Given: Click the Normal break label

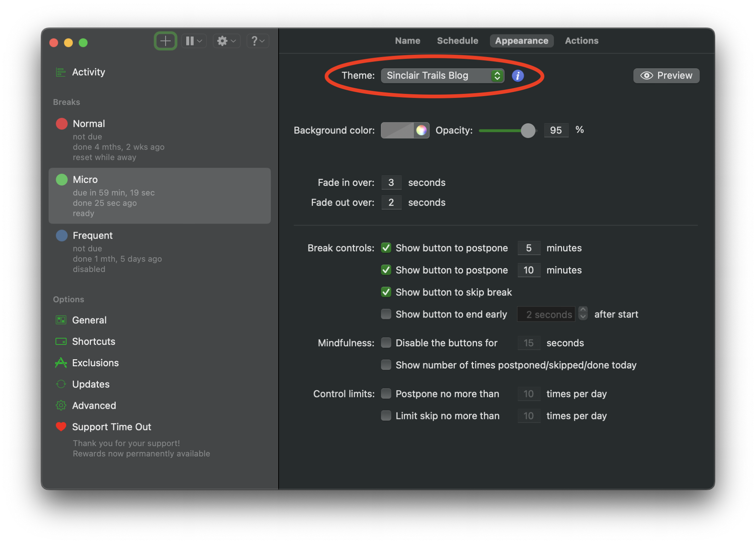Looking at the screenshot, I should coord(89,124).
